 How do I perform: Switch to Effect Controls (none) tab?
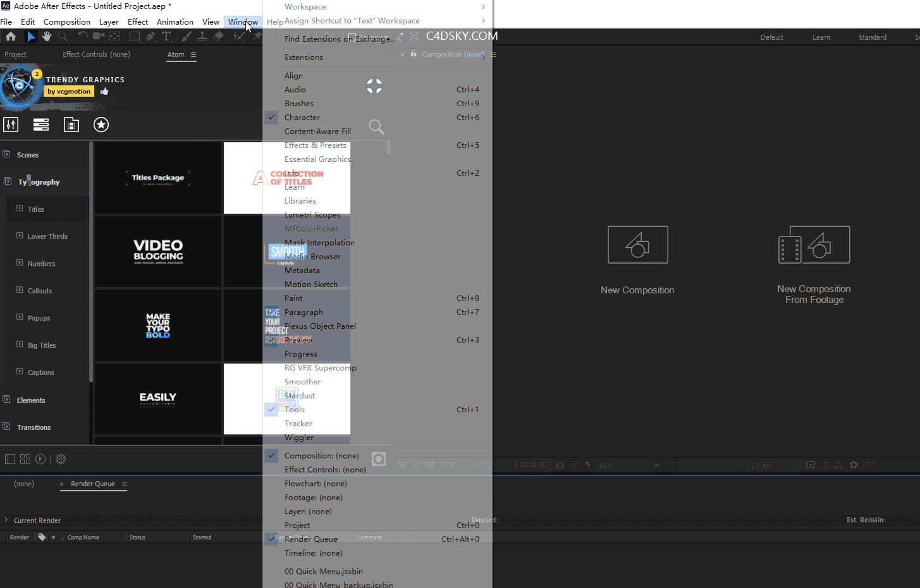point(96,54)
